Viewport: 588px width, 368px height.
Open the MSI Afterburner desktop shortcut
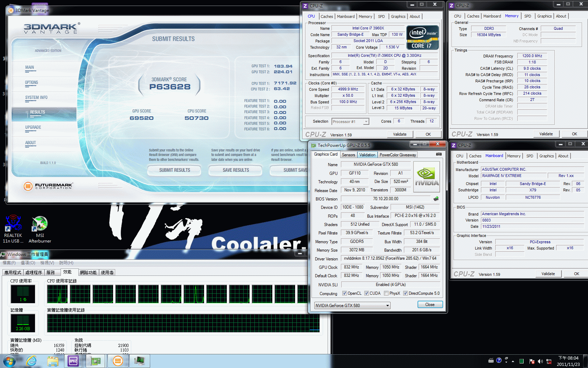click(x=40, y=229)
